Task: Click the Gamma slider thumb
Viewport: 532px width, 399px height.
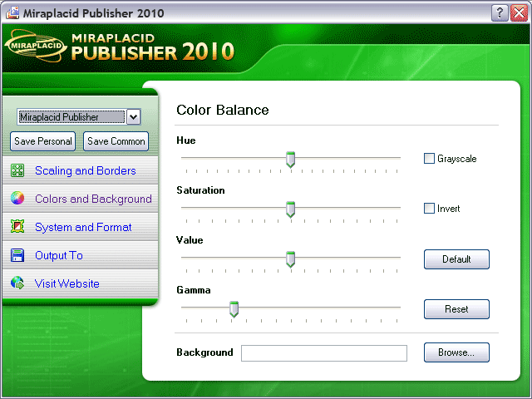Action: 234,309
